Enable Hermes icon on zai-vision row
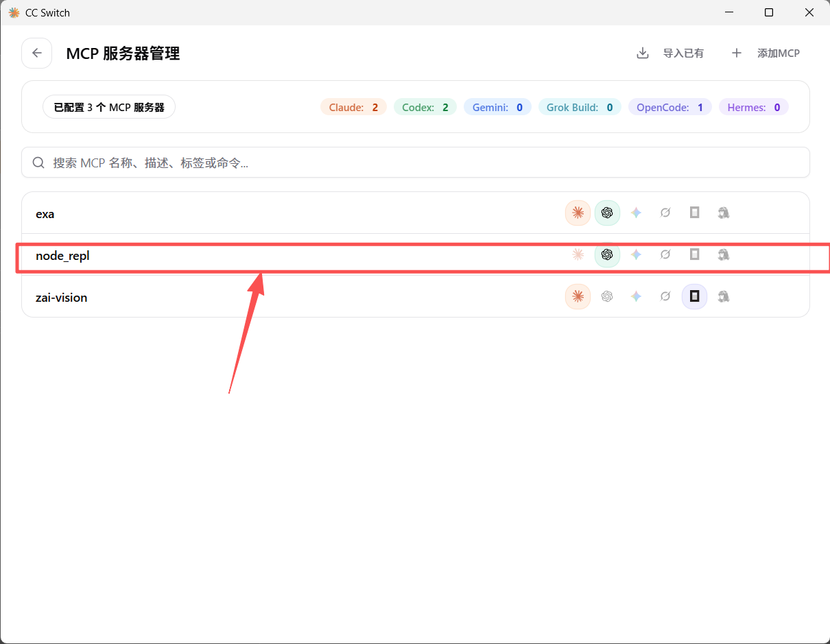Viewport: 830px width, 644px height. coord(723,296)
